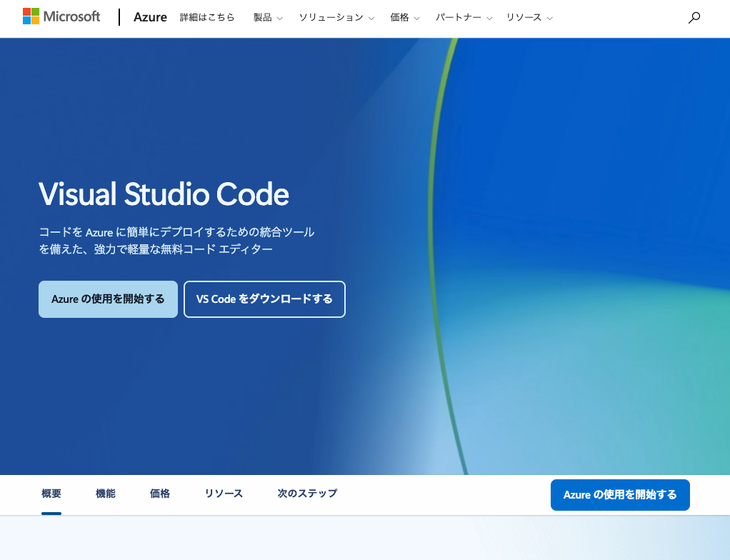Click the 詳細はこちら link in top navigation

[207, 18]
